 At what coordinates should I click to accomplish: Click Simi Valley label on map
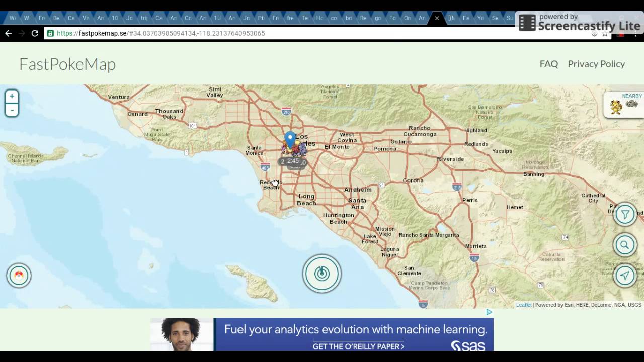(215, 92)
